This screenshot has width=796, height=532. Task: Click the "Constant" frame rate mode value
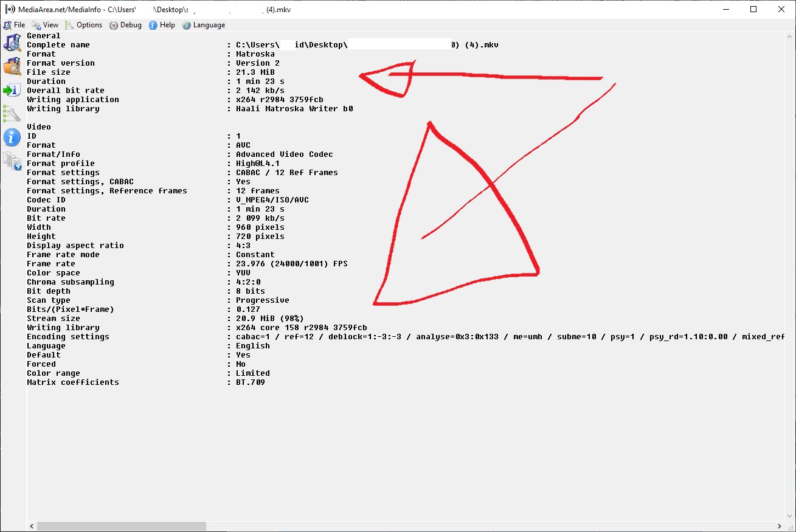[255, 255]
